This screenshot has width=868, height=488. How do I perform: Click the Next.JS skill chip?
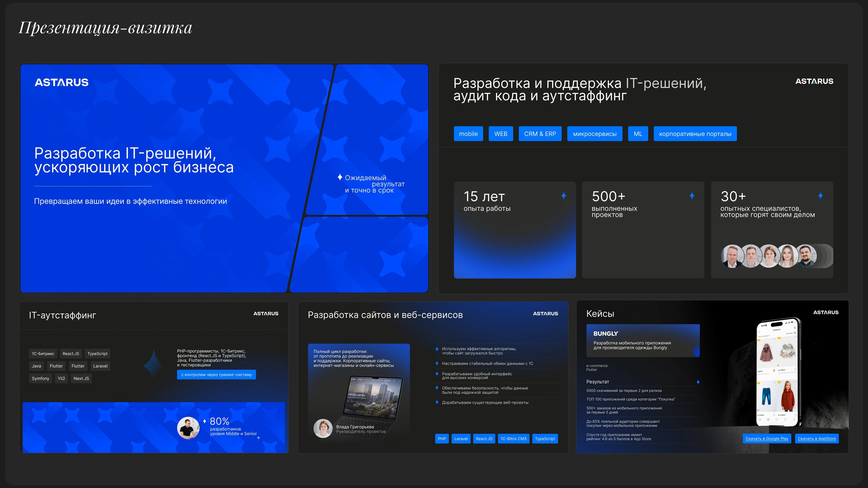pyautogui.click(x=81, y=379)
